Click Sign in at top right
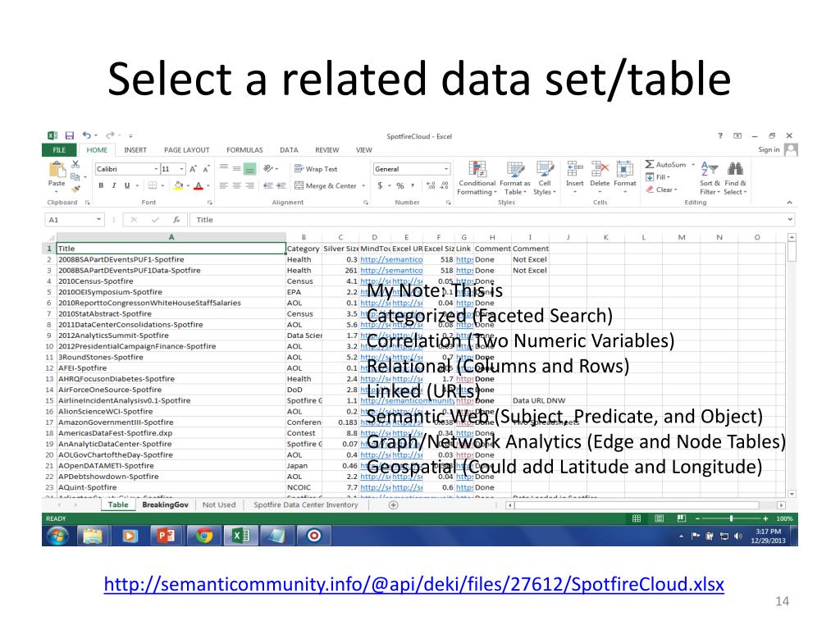 tap(769, 149)
